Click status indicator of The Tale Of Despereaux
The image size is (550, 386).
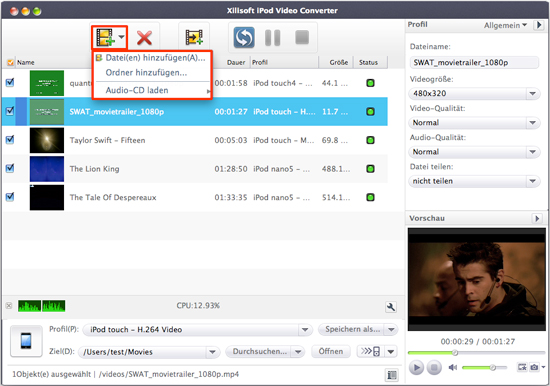[x=370, y=197]
